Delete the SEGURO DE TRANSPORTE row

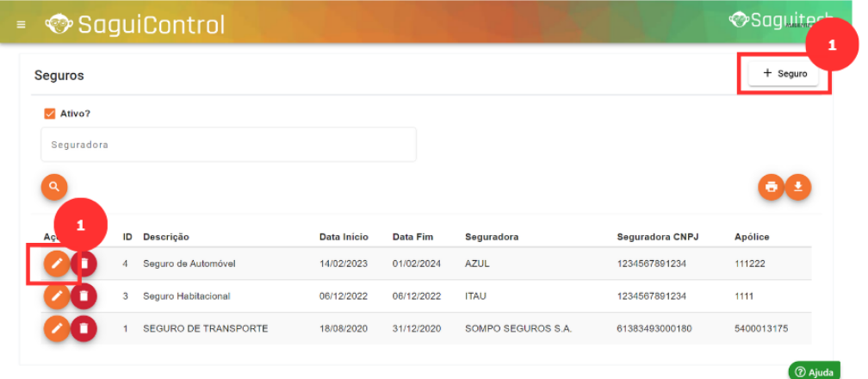[x=84, y=328]
